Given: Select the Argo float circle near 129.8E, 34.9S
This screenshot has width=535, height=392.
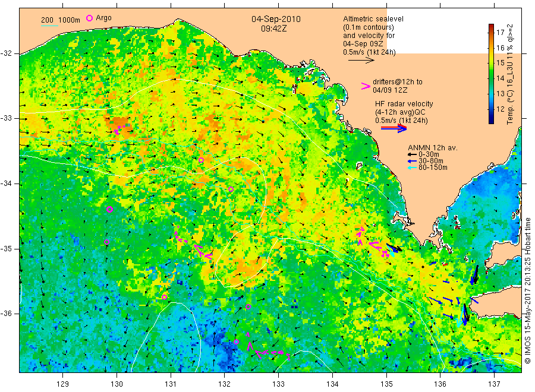Looking at the screenshot, I should tap(107, 242).
